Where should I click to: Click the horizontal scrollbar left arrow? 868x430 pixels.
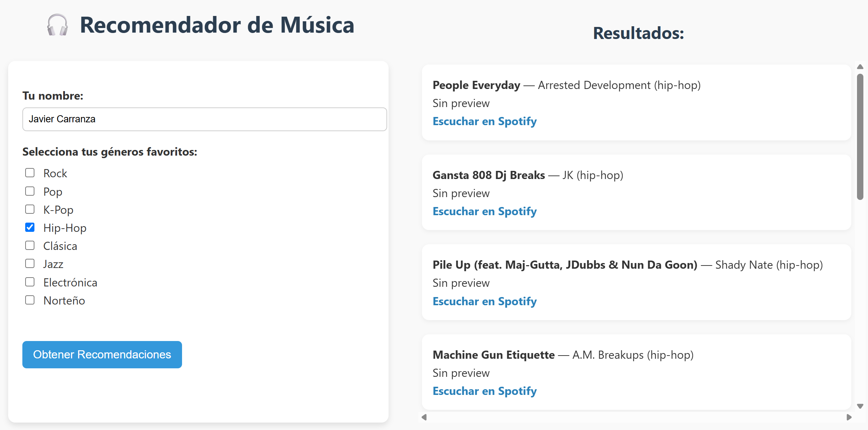[424, 417]
